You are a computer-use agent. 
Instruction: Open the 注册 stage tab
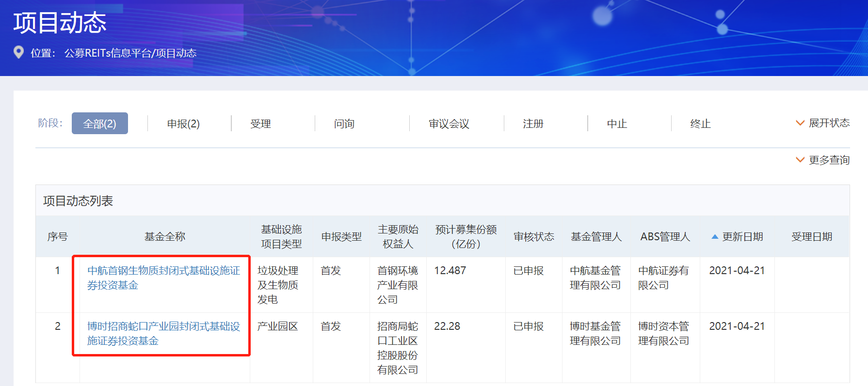coord(533,124)
